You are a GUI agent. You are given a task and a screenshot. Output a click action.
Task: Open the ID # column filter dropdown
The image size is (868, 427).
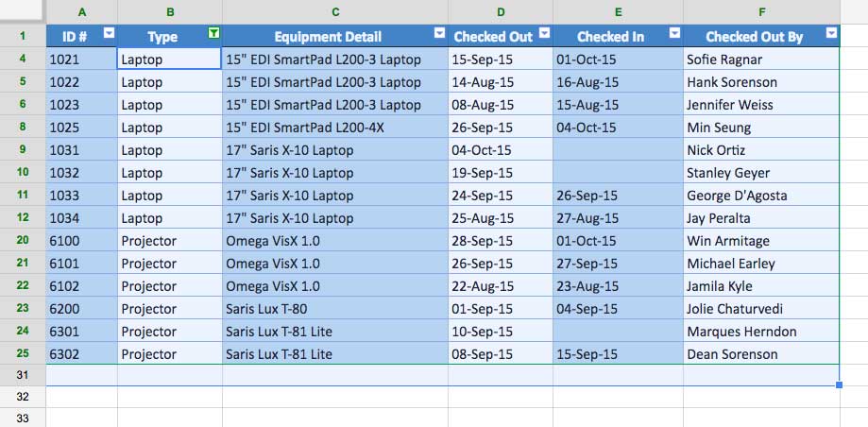pyautogui.click(x=109, y=33)
